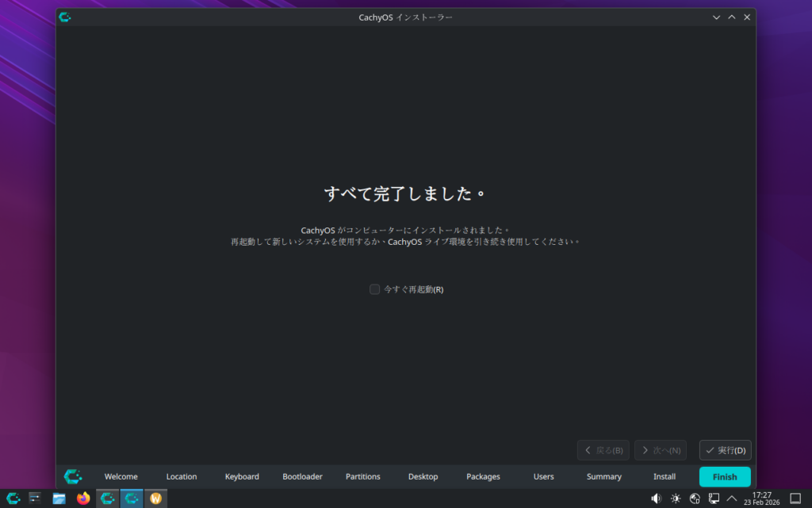Open Firefox from the taskbar
This screenshot has width=812, height=508.
[83, 498]
